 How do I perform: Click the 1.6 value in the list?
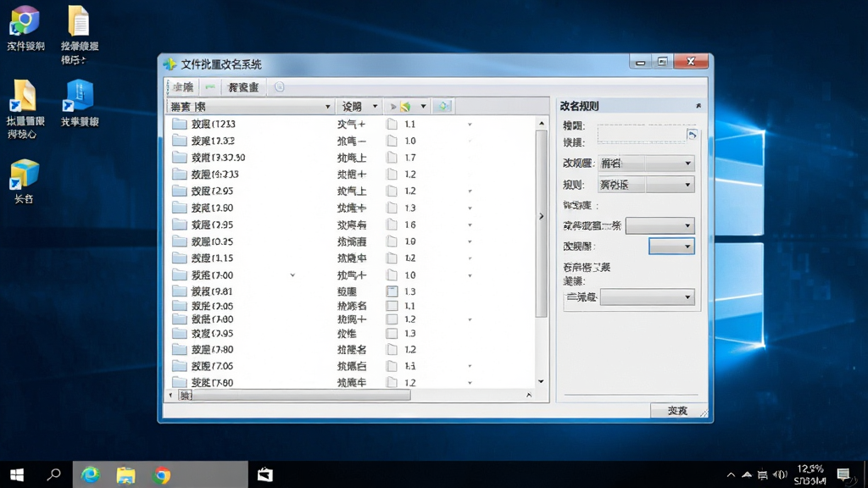tap(409, 225)
